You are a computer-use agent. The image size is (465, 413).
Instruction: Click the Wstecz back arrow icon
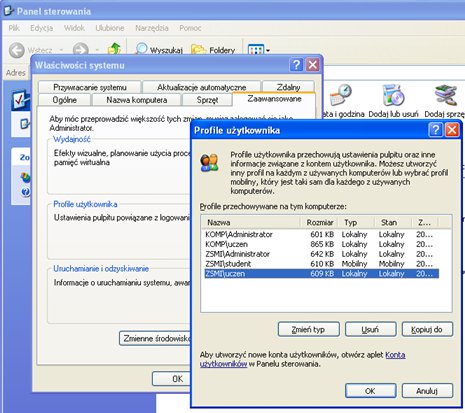click(16, 50)
